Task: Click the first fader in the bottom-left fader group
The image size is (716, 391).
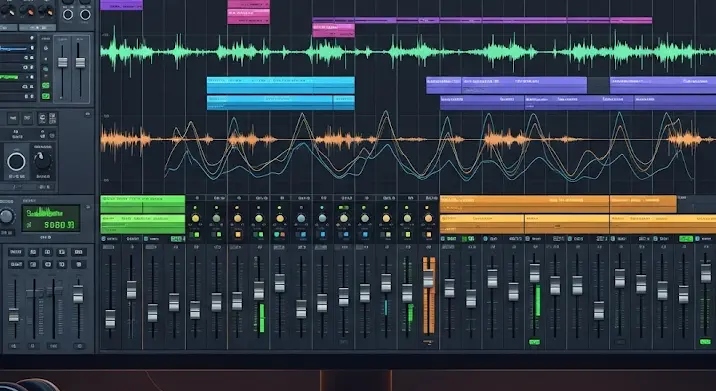Action: click(14, 315)
